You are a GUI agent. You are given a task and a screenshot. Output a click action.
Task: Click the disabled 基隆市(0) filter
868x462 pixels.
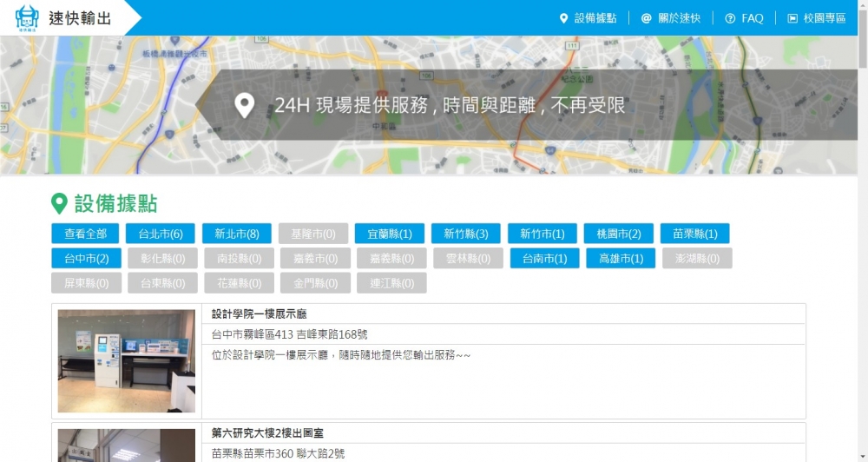(x=313, y=234)
